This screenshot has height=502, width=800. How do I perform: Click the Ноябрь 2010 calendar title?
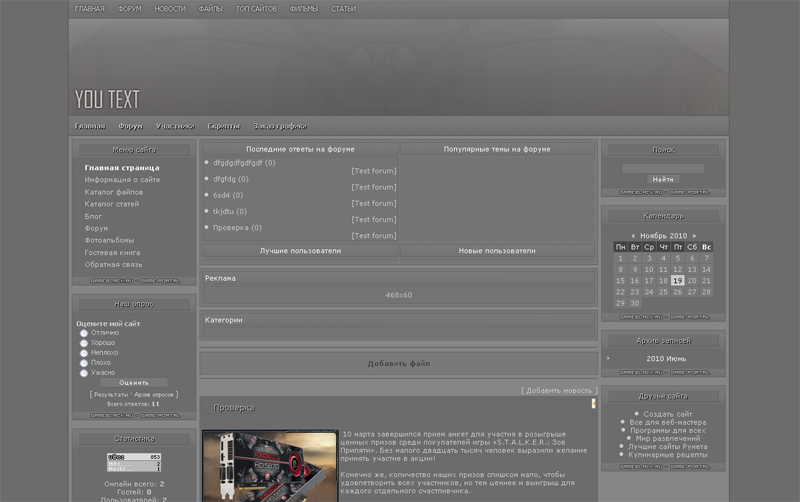coord(664,236)
